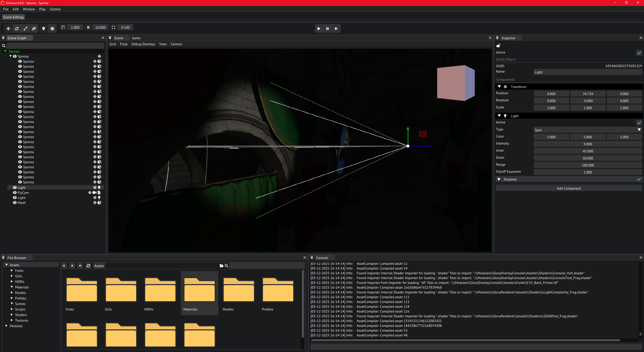
Task: Click the cube icon next to Mesh entity
Action: [x=99, y=203]
